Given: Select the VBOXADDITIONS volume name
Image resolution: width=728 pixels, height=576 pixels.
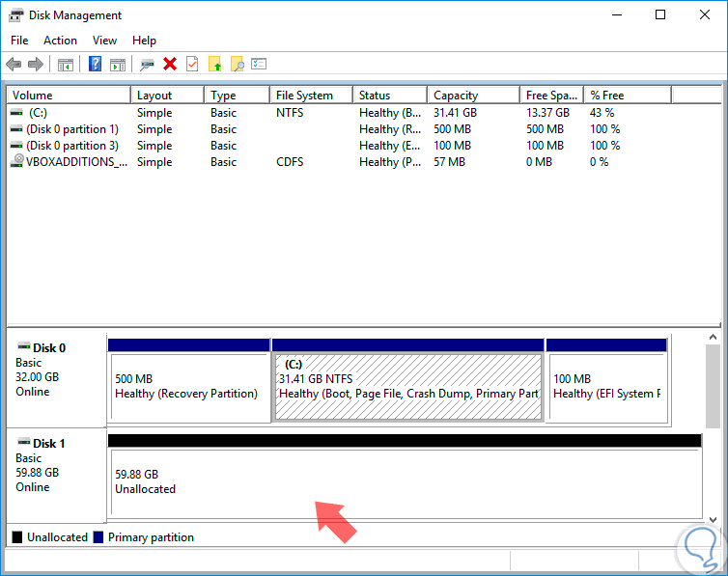Looking at the screenshot, I should pos(76,162).
